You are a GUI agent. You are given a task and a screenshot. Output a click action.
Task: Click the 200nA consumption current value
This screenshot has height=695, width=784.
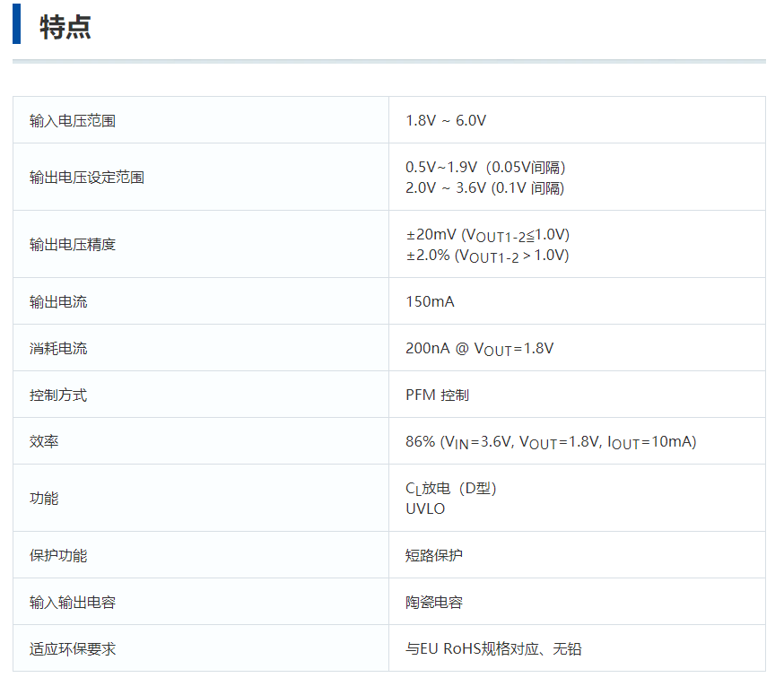click(474, 349)
